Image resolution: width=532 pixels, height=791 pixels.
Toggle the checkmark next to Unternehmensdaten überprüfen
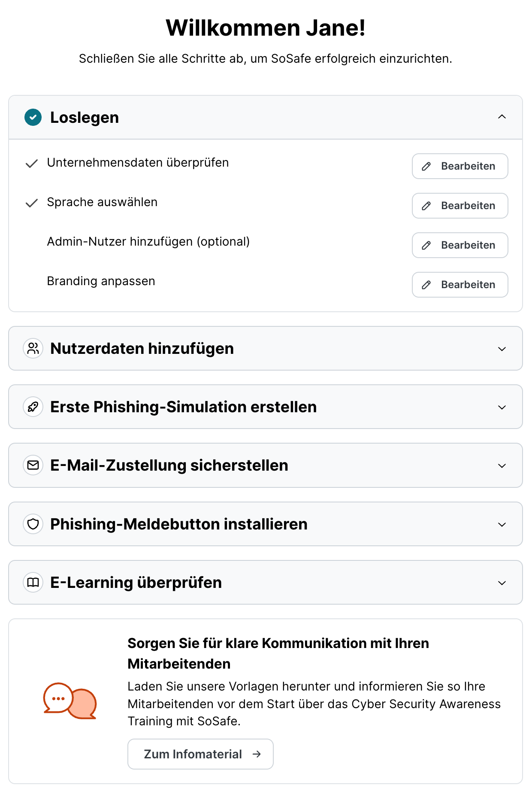32,163
